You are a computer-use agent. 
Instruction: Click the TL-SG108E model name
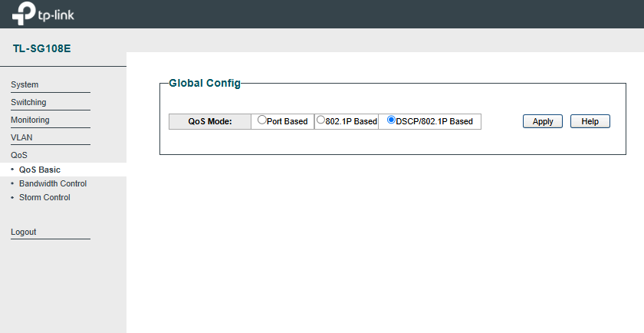pyautogui.click(x=42, y=48)
